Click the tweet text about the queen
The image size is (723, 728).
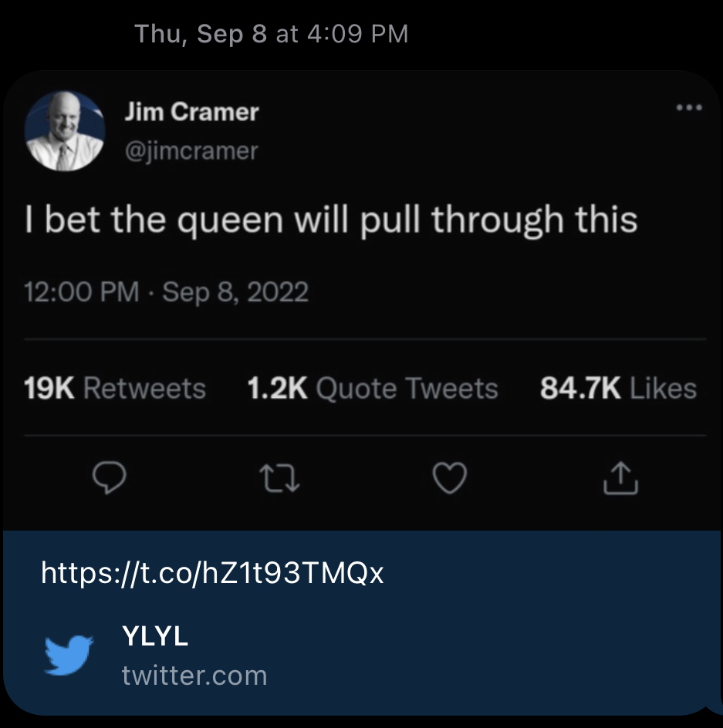331,221
